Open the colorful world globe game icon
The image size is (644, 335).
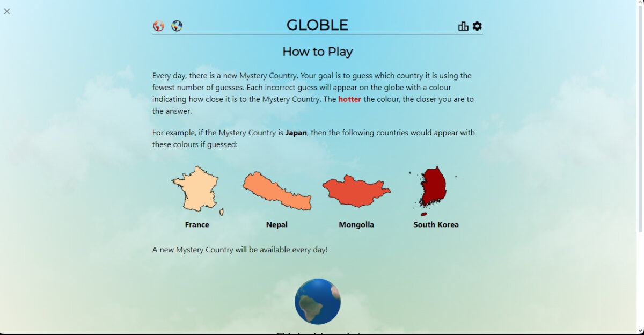[x=177, y=25]
